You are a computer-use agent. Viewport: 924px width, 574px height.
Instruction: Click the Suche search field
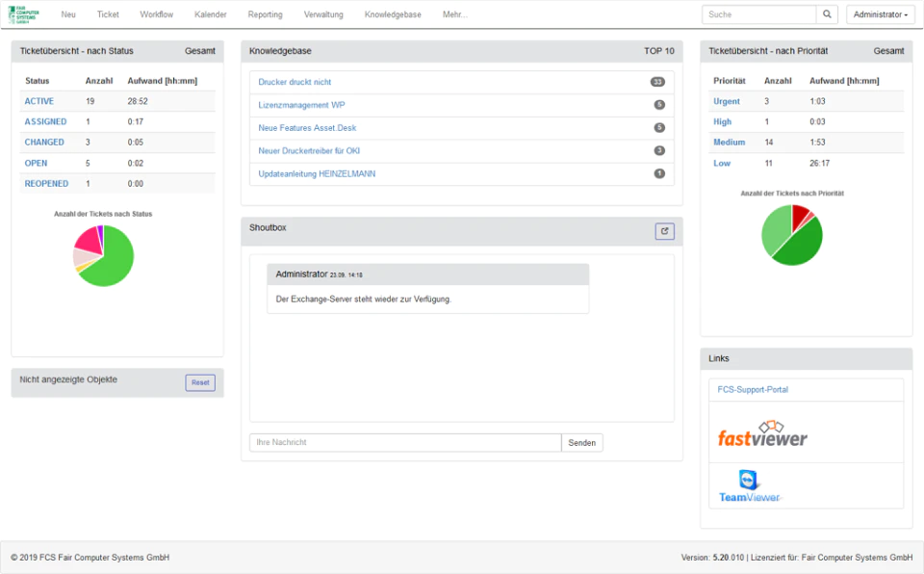click(759, 14)
